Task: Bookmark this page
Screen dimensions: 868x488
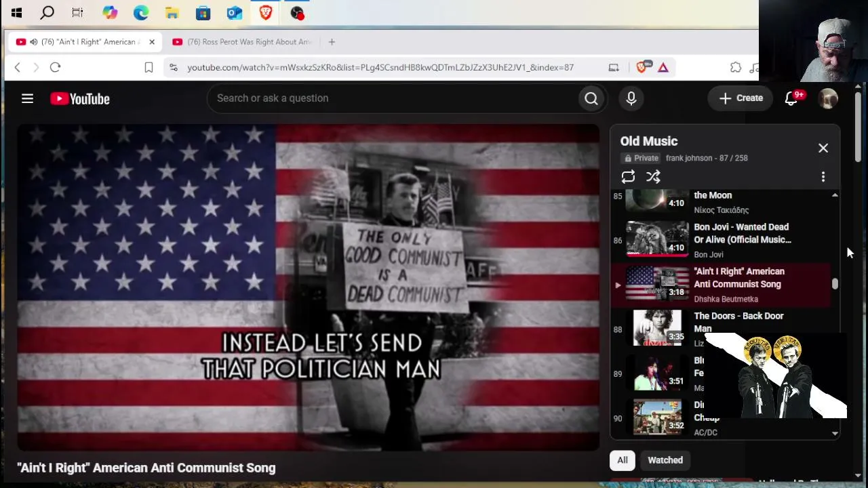Action: (149, 67)
